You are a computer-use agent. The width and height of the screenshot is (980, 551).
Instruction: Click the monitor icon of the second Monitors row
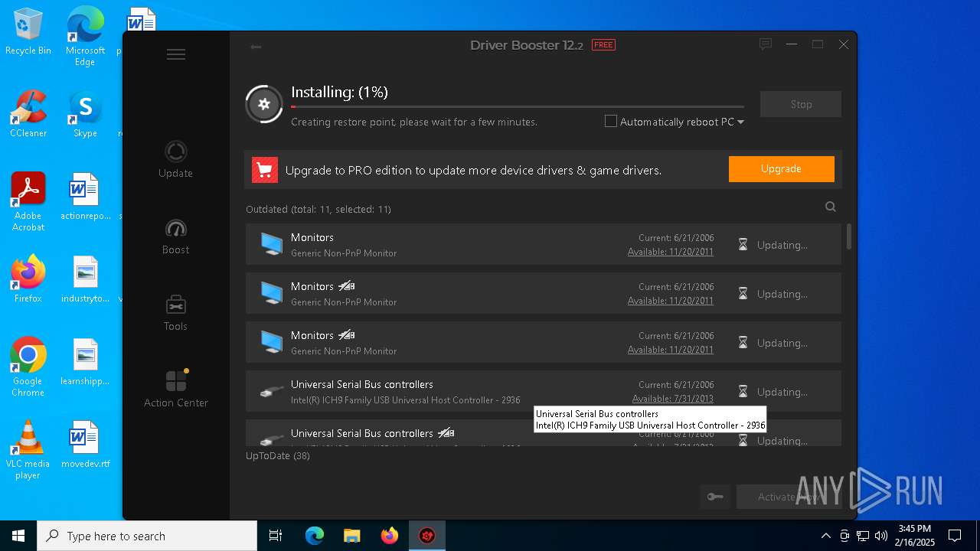click(271, 293)
